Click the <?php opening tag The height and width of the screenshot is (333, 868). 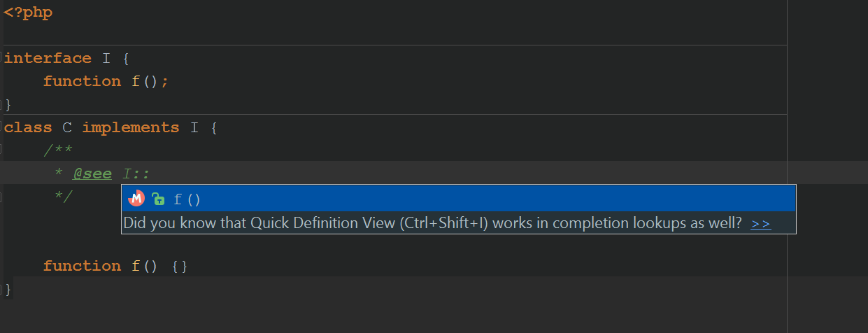(x=28, y=13)
